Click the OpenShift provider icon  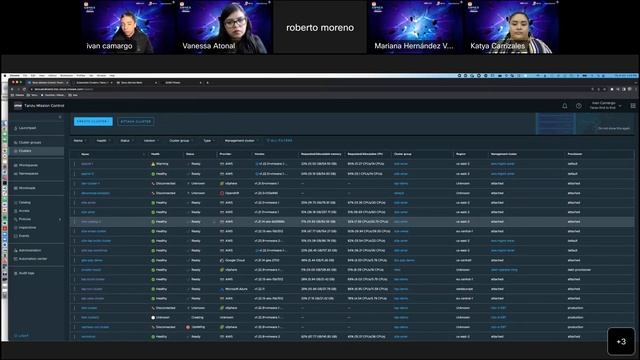point(222,193)
